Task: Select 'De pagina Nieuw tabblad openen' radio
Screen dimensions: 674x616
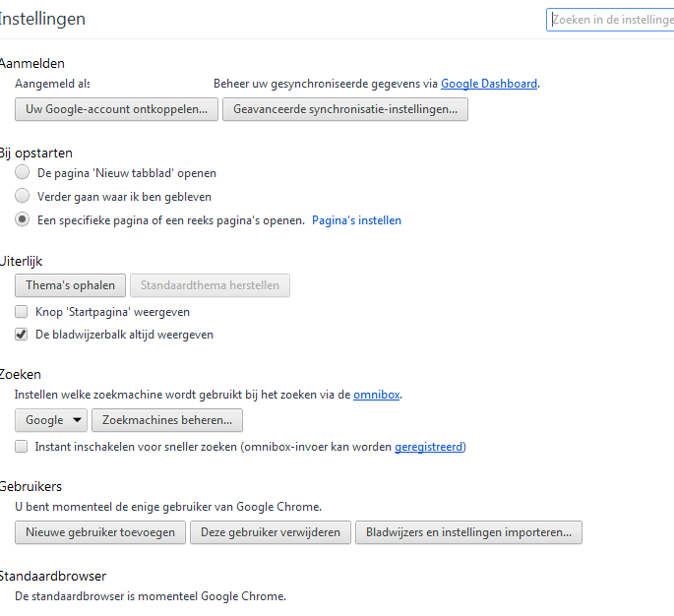Action: click(22, 172)
